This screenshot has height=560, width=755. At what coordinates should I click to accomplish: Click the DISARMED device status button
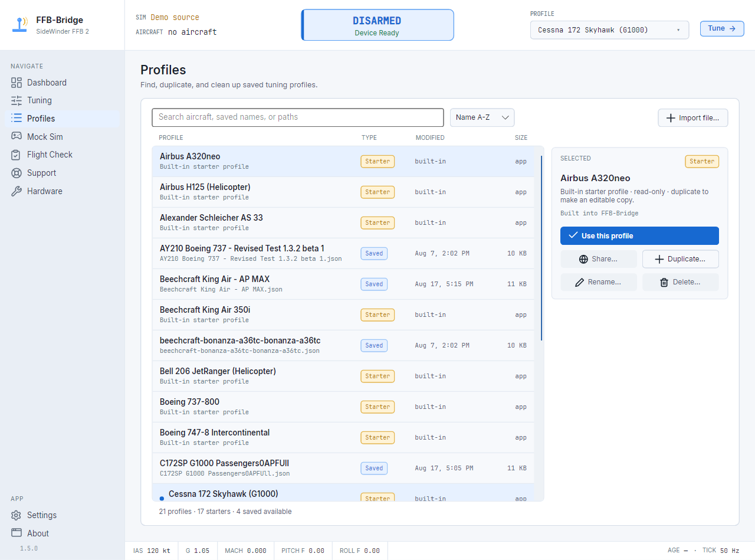[377, 25]
